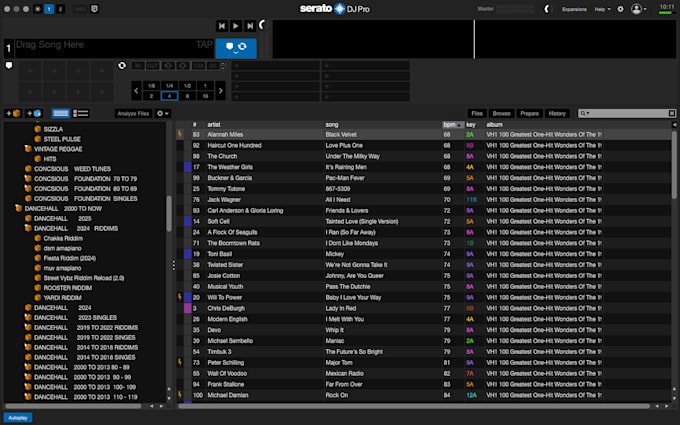The height and width of the screenshot is (425, 680).
Task: Click the blue color tag on It's Raining Men
Action: (188, 167)
